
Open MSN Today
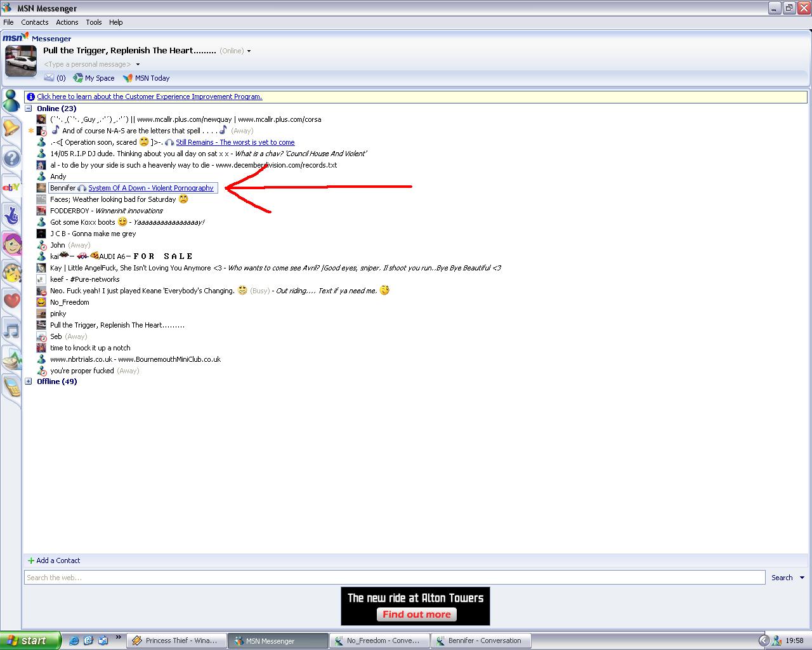[x=147, y=78]
